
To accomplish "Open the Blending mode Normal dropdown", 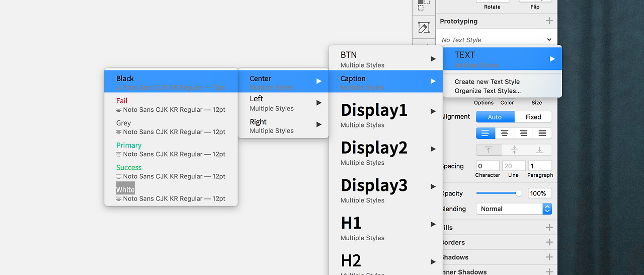I will coord(514,209).
